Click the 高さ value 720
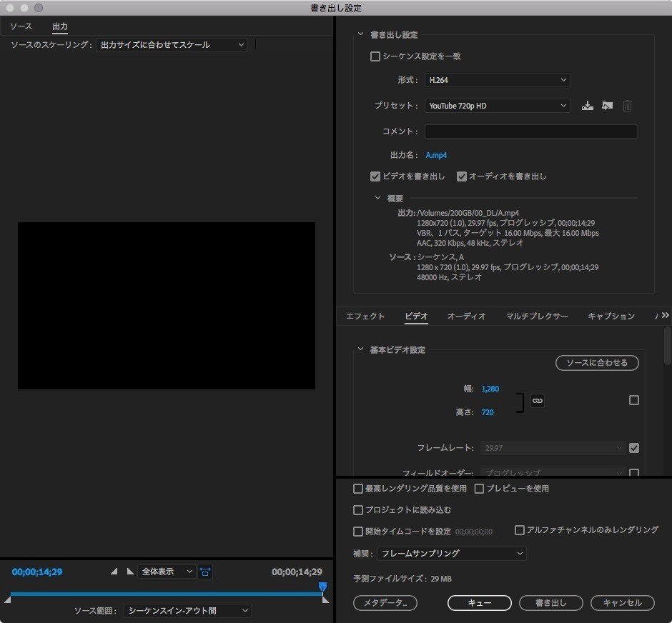The image size is (672, 623). (488, 412)
